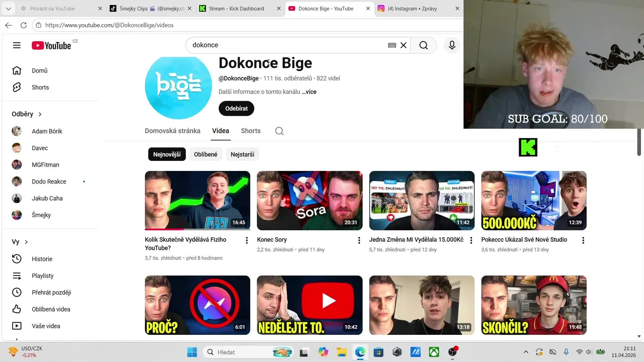Open Dodo Reakce subscription channel
Screen dimensions: 644x362
click(x=49, y=182)
